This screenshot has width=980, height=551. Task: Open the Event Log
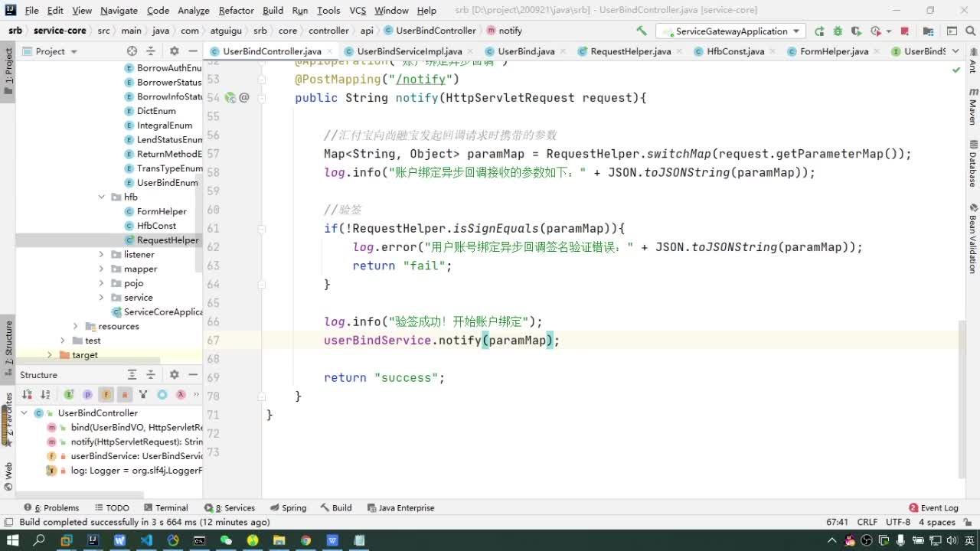(x=933, y=507)
